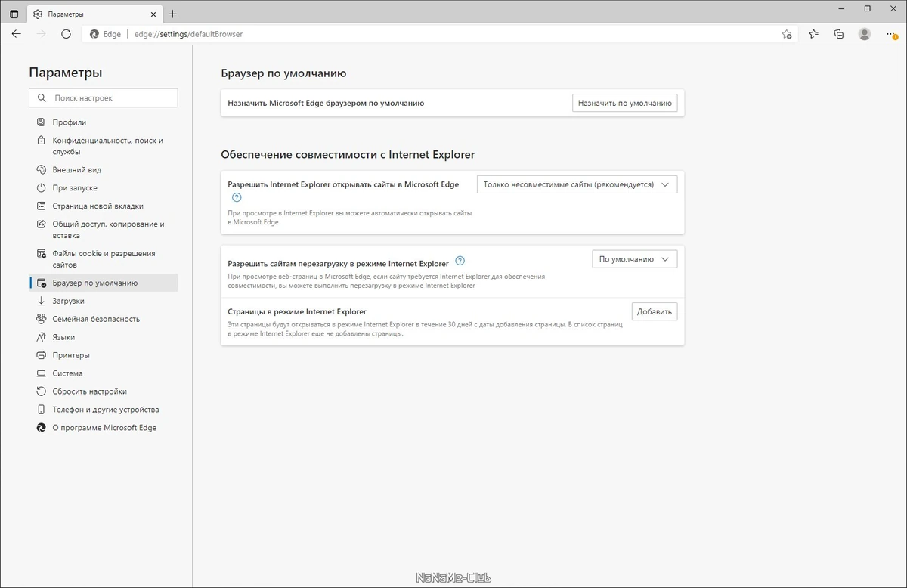
Task: Click the reset icon for Сбросить настройки
Action: [x=42, y=391]
